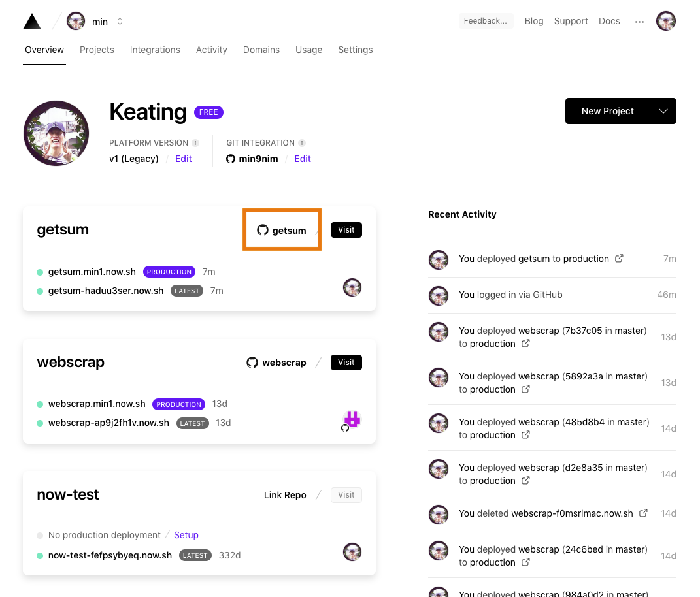This screenshot has width=700, height=597.
Task: Open getsum GitHub repo link
Action: tap(282, 230)
